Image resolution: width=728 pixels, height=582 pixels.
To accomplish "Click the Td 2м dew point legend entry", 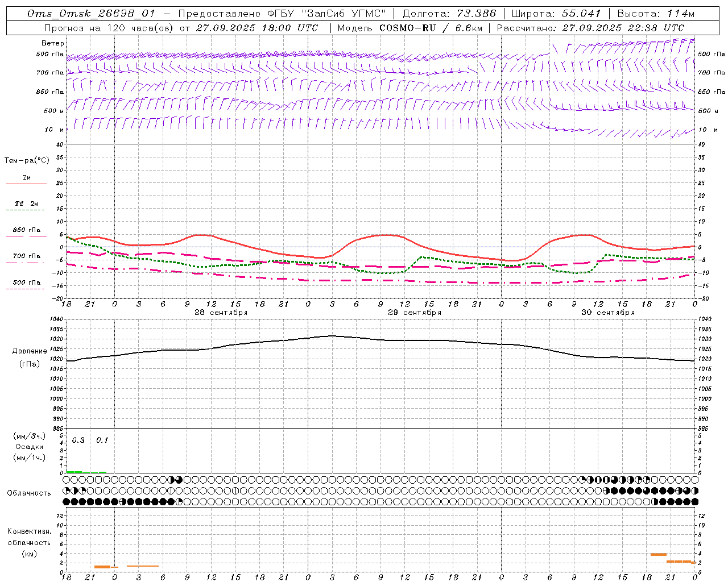I will (x=27, y=203).
